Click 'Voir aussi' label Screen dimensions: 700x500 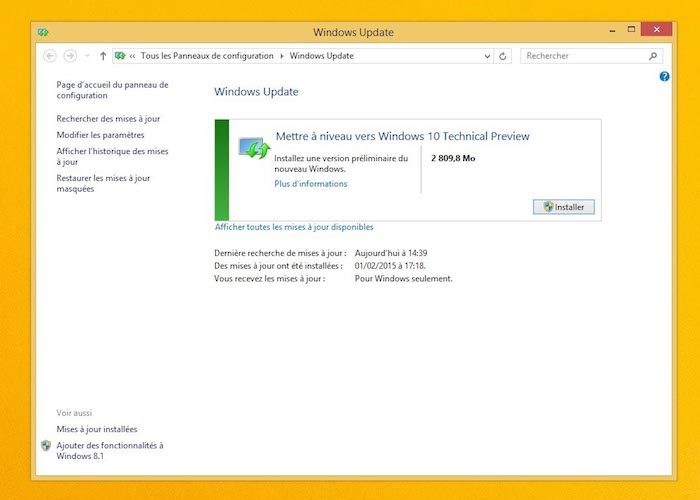click(x=74, y=413)
